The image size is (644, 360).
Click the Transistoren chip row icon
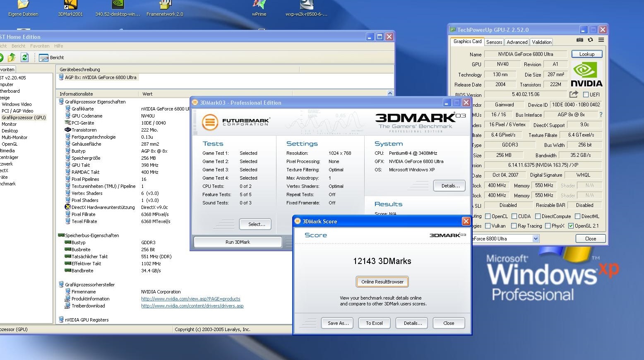pos(68,130)
